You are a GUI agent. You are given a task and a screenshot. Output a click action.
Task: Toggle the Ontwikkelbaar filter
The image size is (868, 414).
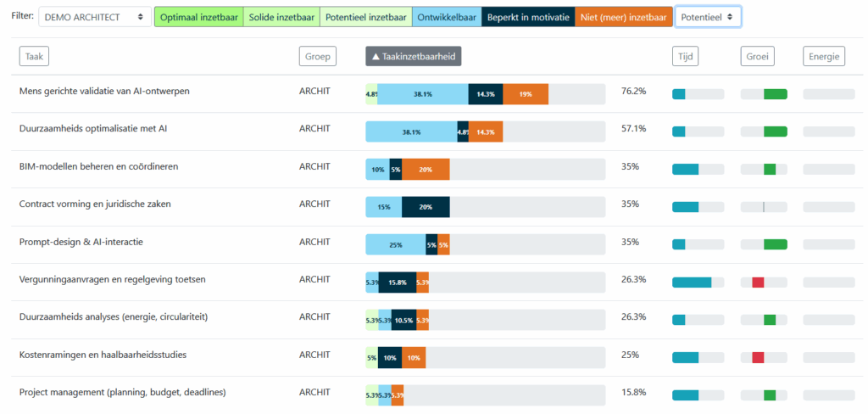click(x=446, y=17)
